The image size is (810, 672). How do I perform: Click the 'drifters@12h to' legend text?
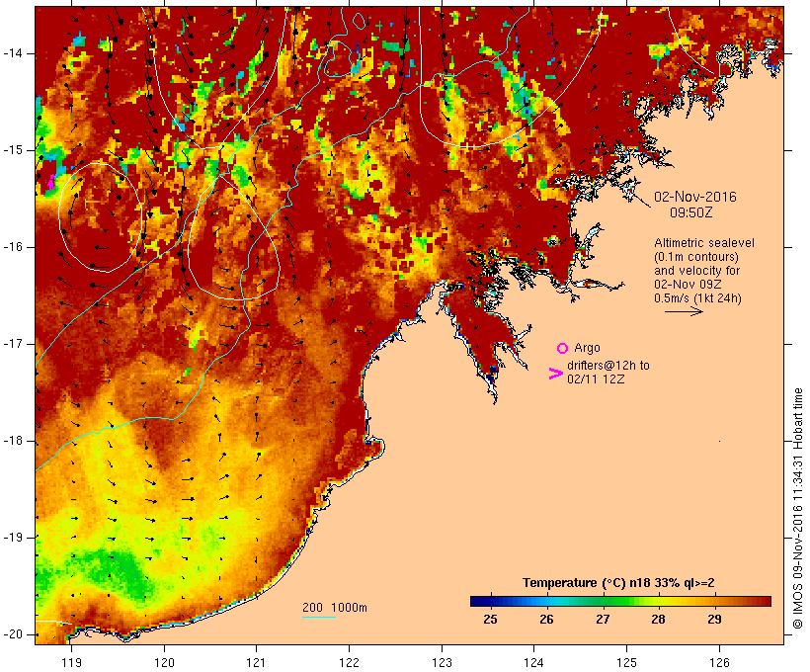(x=608, y=365)
